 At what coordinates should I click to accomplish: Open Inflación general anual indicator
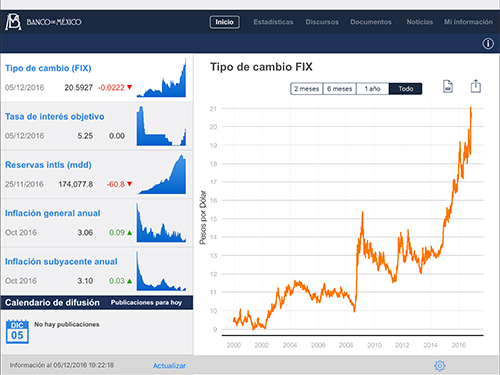click(97, 223)
